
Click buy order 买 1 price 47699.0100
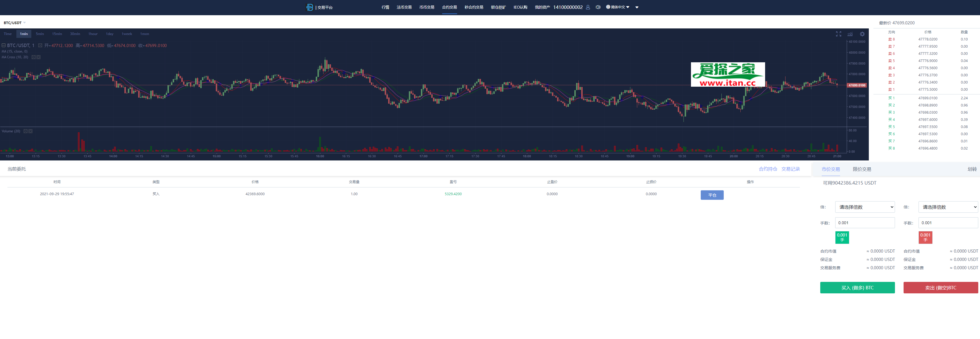(927, 98)
